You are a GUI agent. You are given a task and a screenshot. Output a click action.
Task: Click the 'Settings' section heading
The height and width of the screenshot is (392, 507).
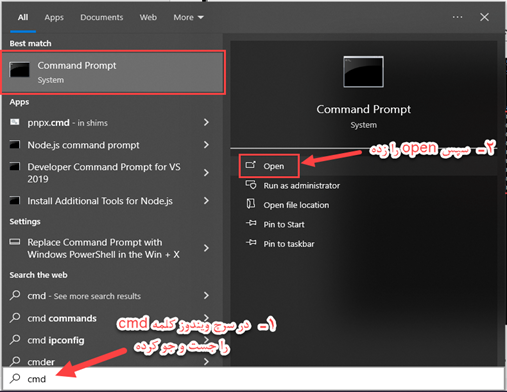[25, 222]
